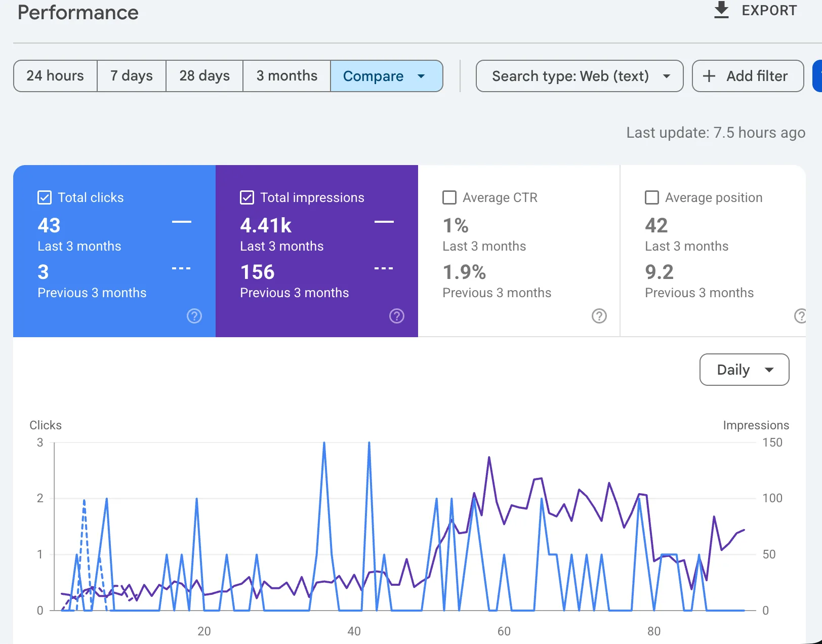The width and height of the screenshot is (822, 644).
Task: Click the plus icon in Add filter
Action: click(709, 76)
